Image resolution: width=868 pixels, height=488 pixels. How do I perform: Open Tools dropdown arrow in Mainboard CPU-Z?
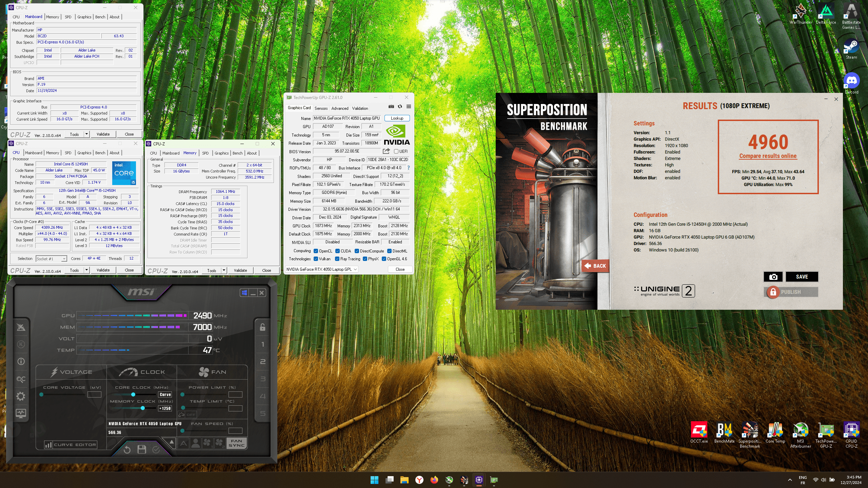pos(86,134)
